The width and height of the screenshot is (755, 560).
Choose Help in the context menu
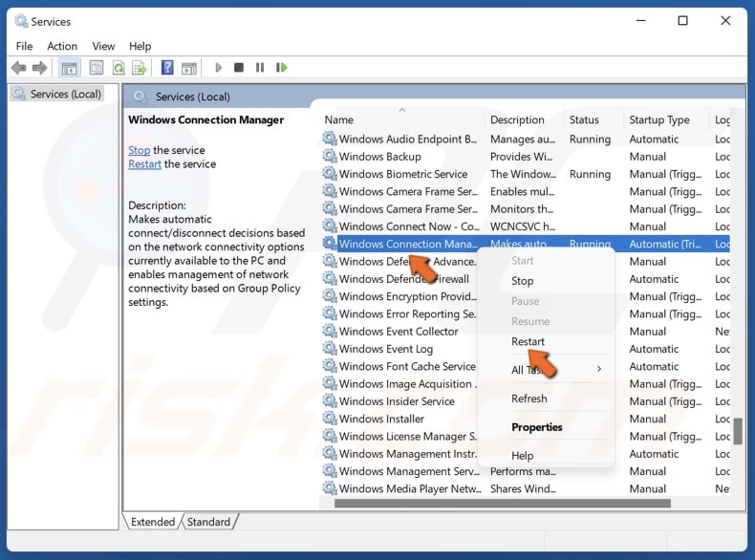546,456
